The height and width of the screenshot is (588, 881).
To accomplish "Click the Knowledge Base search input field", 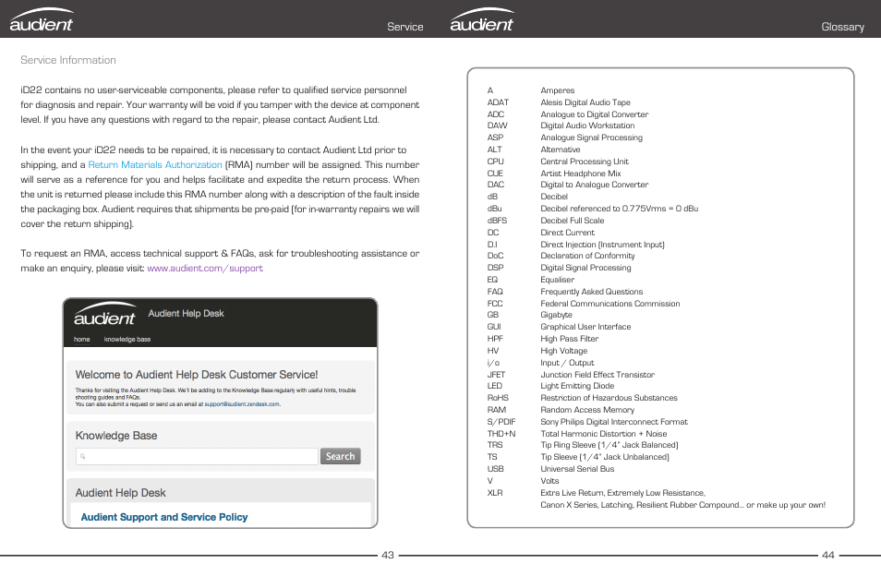I will pyautogui.click(x=197, y=456).
